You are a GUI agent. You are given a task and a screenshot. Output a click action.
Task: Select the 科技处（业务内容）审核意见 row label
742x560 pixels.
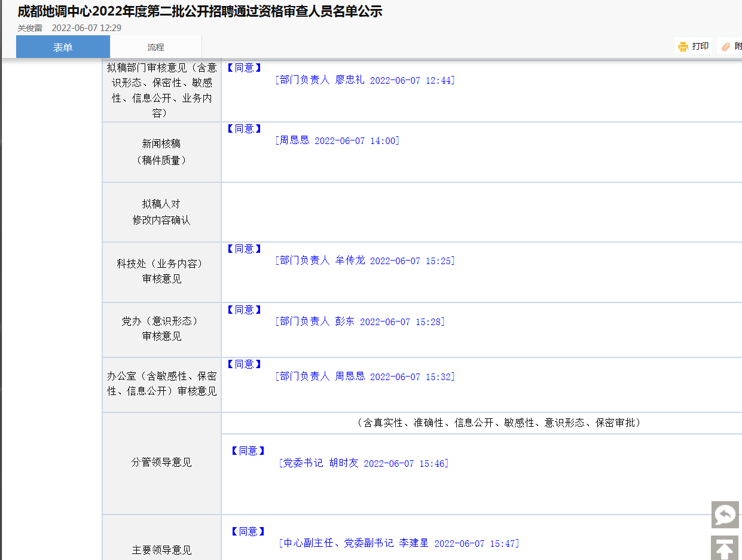[161, 271]
